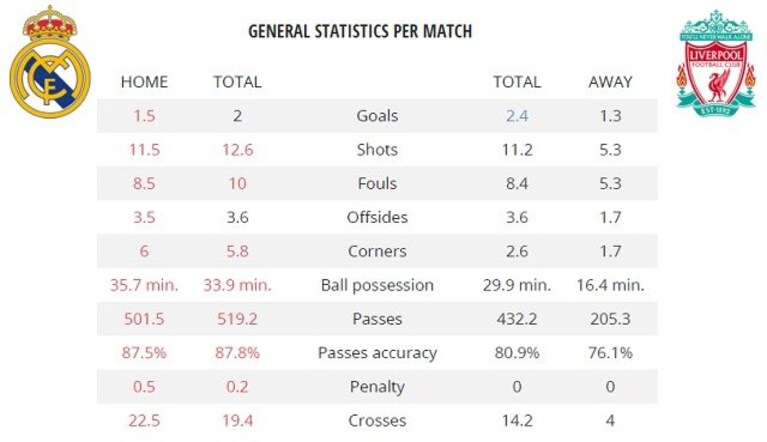Click the 35.7 min. home possession value
Image resolution: width=767 pixels, height=442 pixels.
(144, 285)
